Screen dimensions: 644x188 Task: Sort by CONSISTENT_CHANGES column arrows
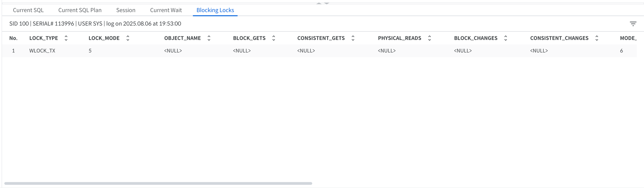tap(596, 38)
